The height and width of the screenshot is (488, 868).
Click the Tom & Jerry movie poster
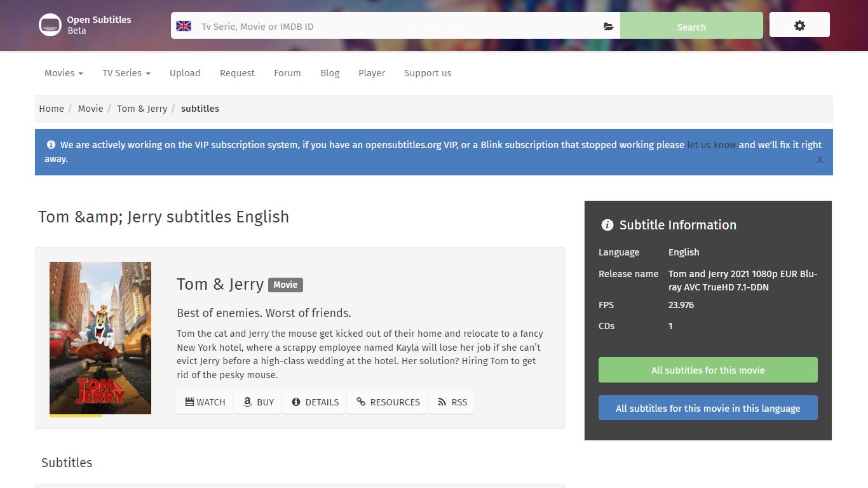pos(100,338)
